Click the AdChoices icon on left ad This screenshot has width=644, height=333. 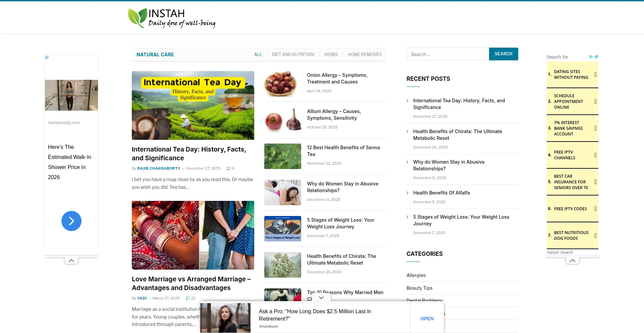[x=47, y=57]
